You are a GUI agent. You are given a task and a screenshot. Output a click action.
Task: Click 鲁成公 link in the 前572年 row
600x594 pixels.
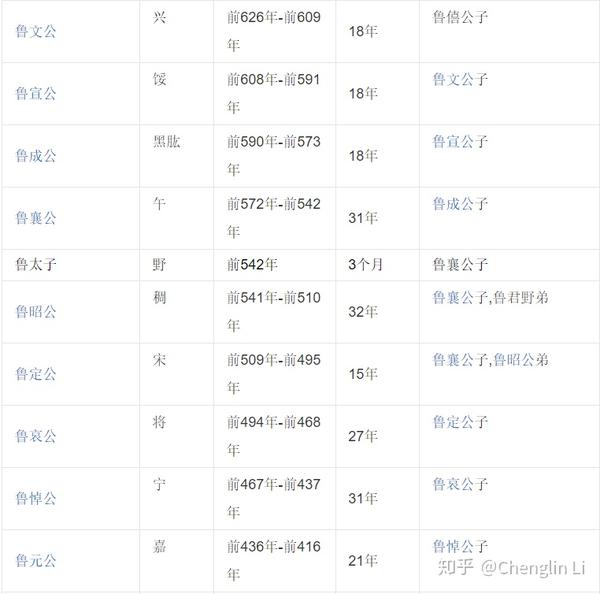pos(452,204)
